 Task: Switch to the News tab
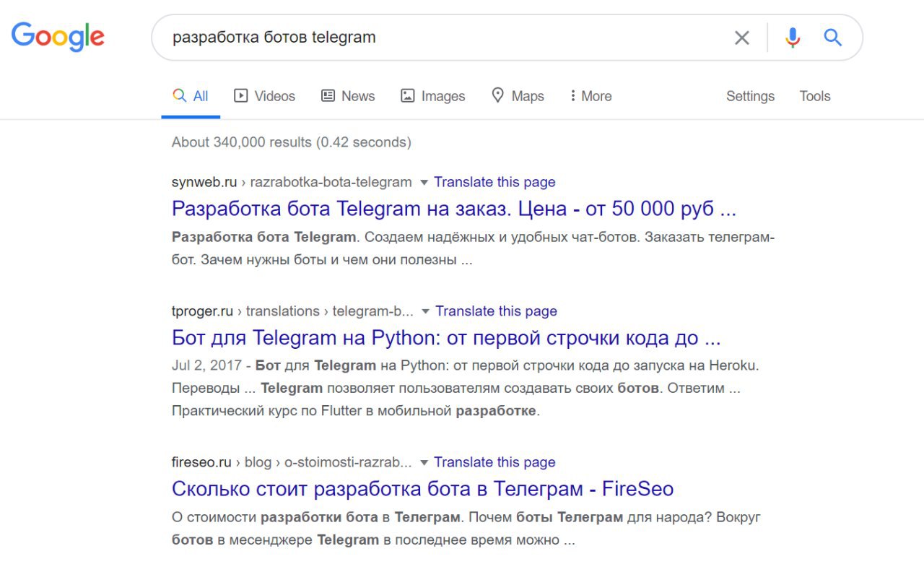[348, 96]
